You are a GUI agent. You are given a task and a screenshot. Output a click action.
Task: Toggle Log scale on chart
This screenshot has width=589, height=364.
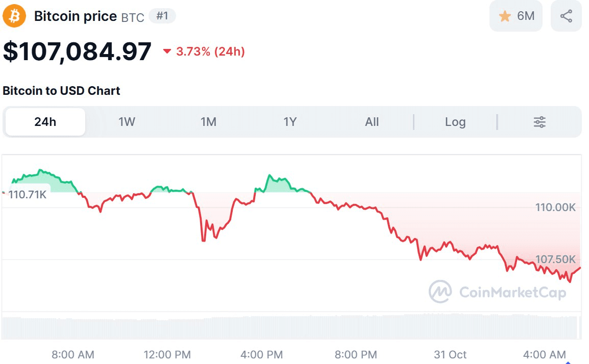pyautogui.click(x=455, y=122)
